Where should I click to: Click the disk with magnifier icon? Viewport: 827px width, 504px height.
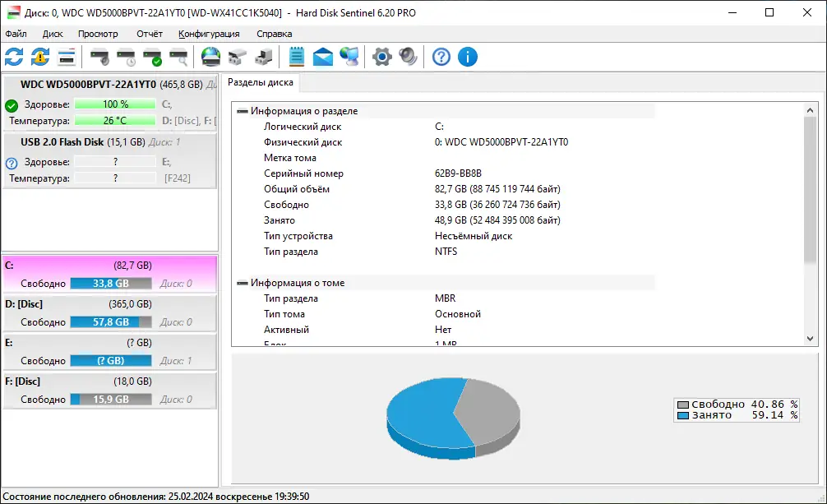(178, 57)
